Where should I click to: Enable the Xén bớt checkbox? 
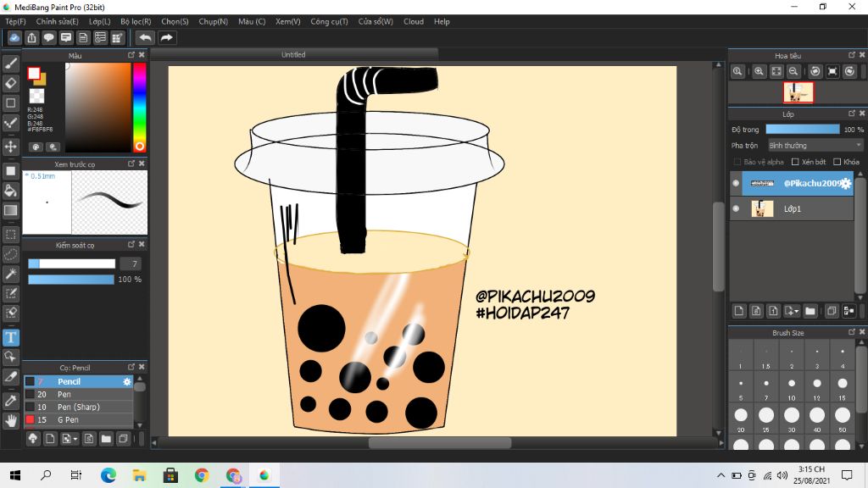(x=795, y=162)
